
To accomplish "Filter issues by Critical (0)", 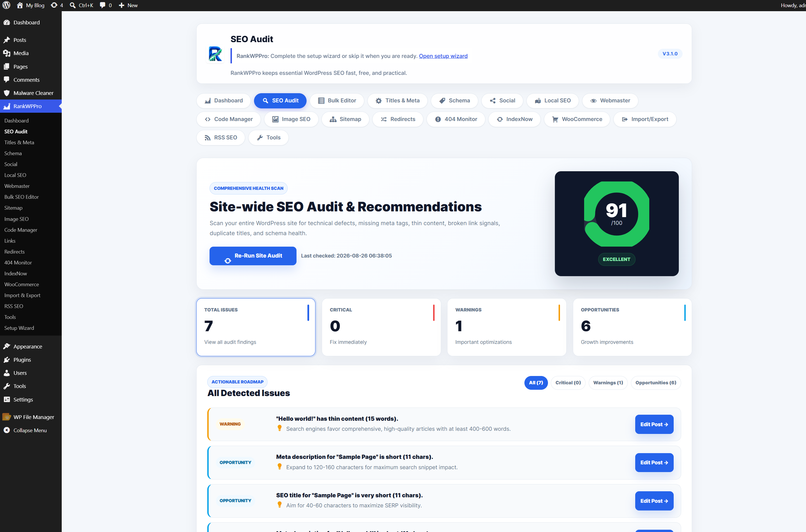I will click(x=568, y=383).
